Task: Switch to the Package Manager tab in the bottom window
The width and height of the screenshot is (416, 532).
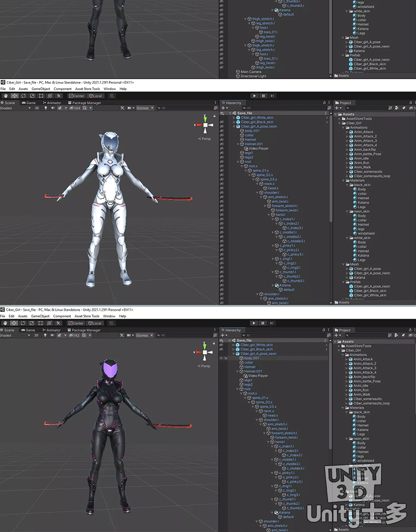Action: coord(84,330)
